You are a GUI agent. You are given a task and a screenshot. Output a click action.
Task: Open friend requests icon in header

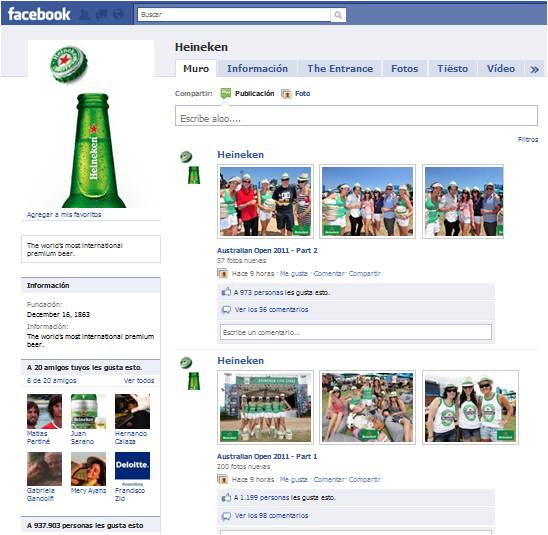coord(84,15)
